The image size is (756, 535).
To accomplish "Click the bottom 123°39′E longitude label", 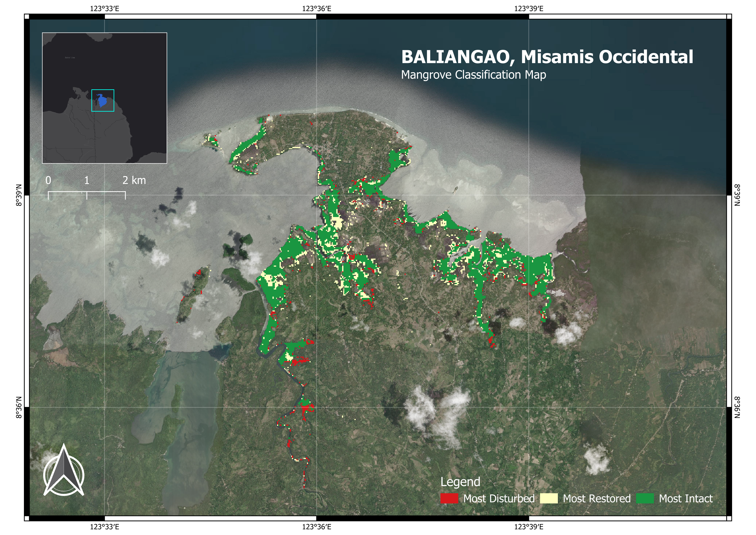I will click(x=529, y=527).
